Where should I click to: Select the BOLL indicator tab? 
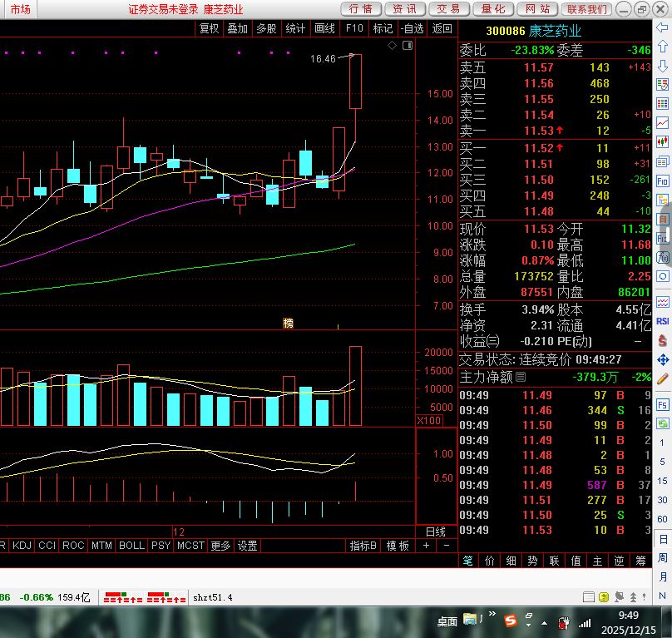131,546
